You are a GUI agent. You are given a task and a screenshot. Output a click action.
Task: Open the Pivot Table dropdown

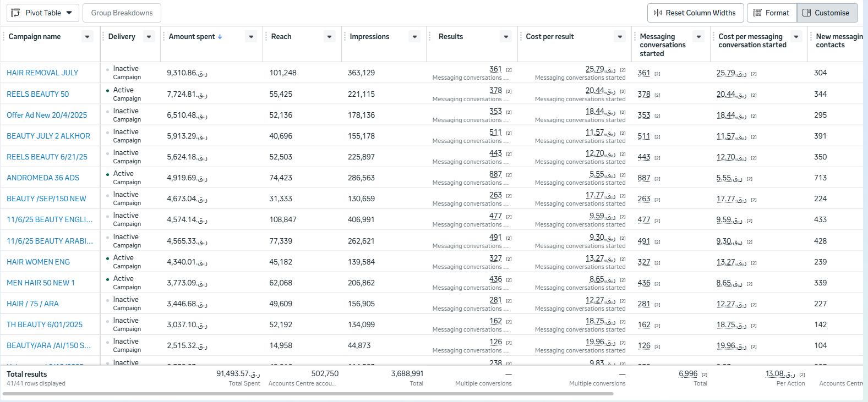click(x=69, y=13)
